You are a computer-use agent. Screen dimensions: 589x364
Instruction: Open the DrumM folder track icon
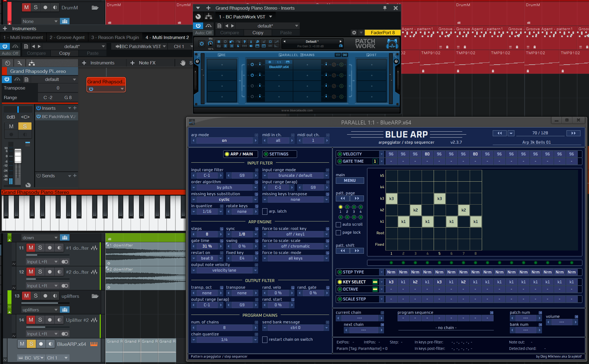[x=95, y=7]
